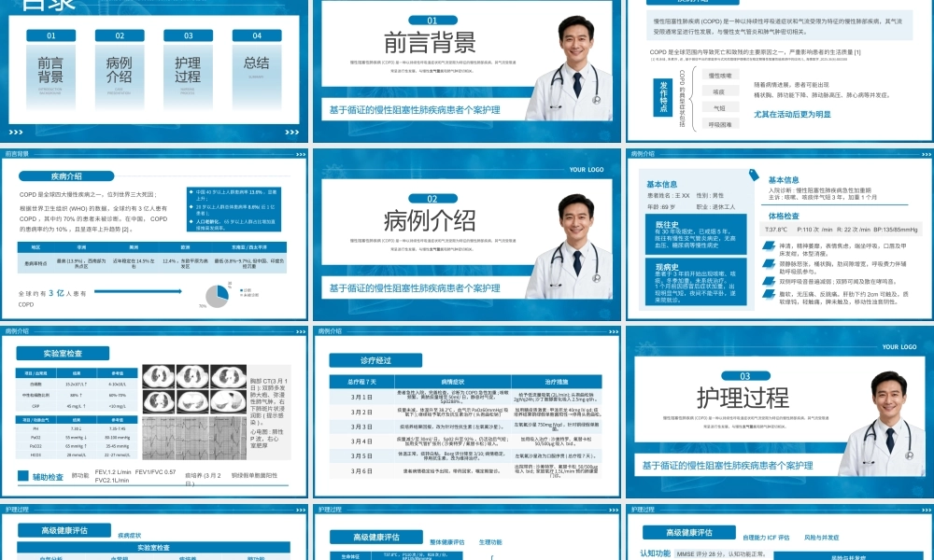Image resolution: width=934 pixels, height=560 pixels.
Task: Click the first chest CT scan image
Action: coord(159,377)
